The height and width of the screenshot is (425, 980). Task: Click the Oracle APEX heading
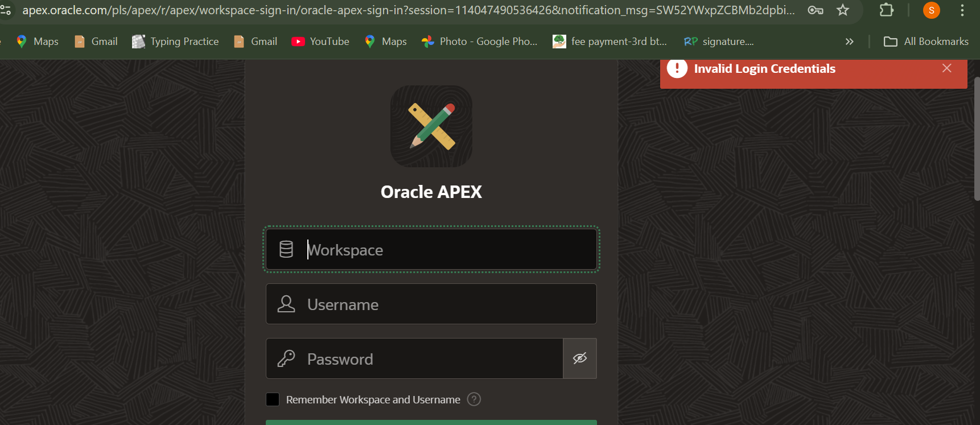[x=431, y=192]
